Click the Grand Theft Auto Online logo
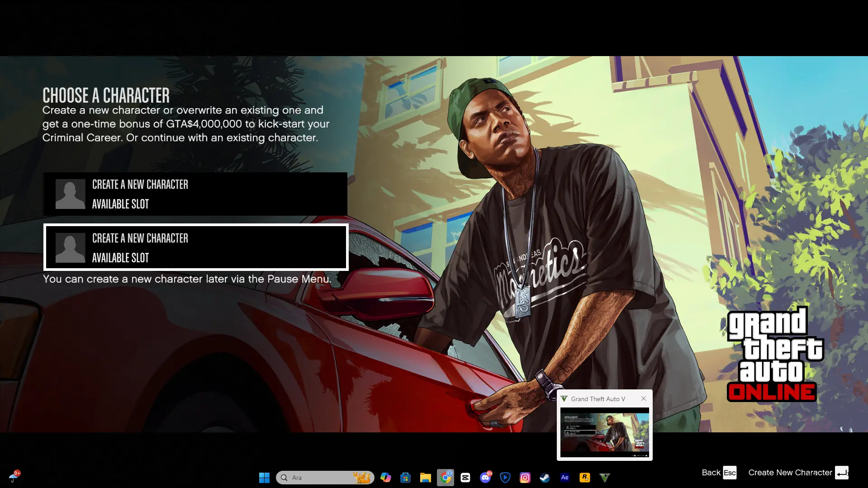Image resolution: width=868 pixels, height=488 pixels. tap(775, 354)
